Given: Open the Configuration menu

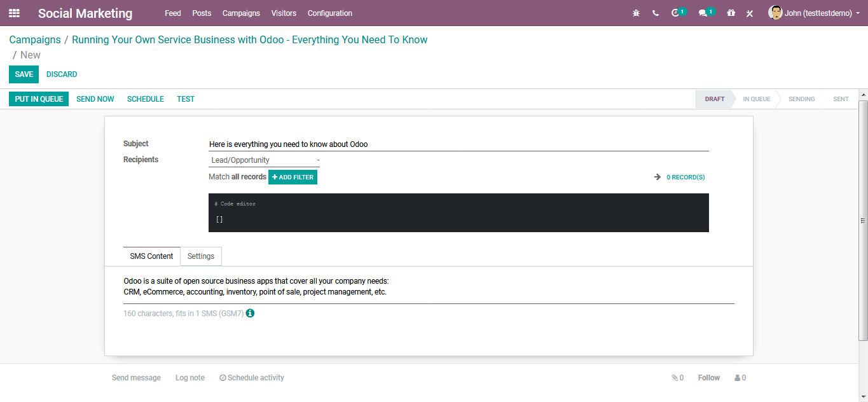Looking at the screenshot, I should (329, 13).
